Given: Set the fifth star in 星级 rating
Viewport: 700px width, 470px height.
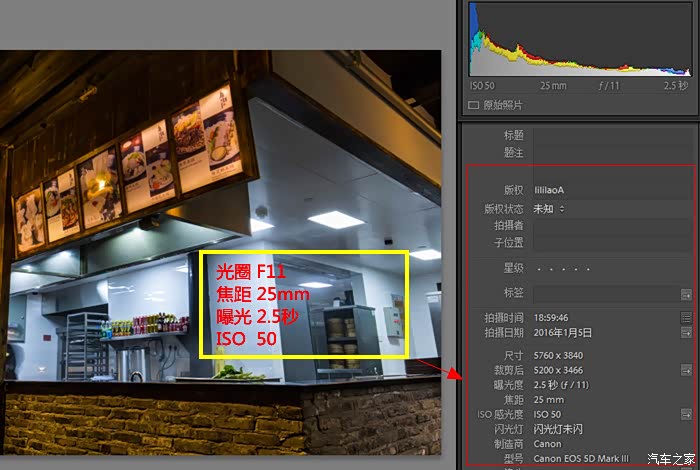Looking at the screenshot, I should pyautogui.click(x=587, y=268).
